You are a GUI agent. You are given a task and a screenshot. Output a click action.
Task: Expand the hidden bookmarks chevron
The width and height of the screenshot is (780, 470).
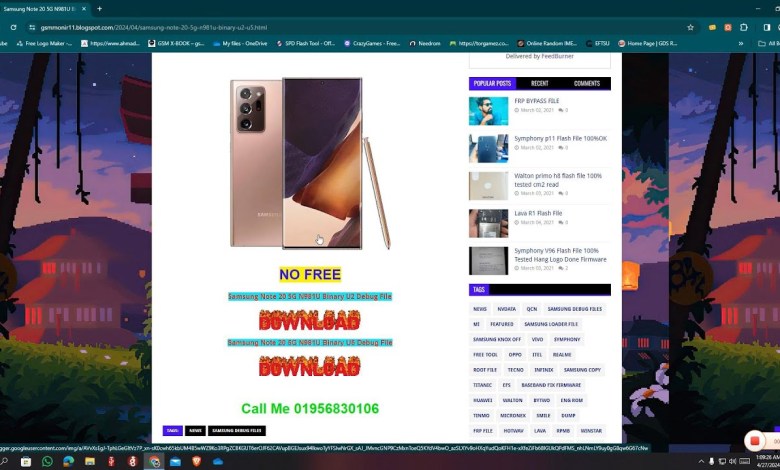click(x=741, y=43)
